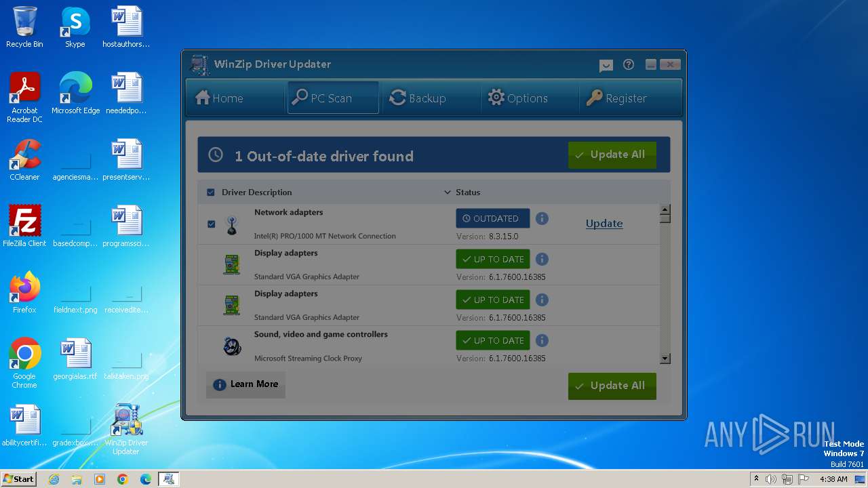The height and width of the screenshot is (488, 868).
Task: Open FileZilla Client desktop shortcut
Action: [24, 226]
